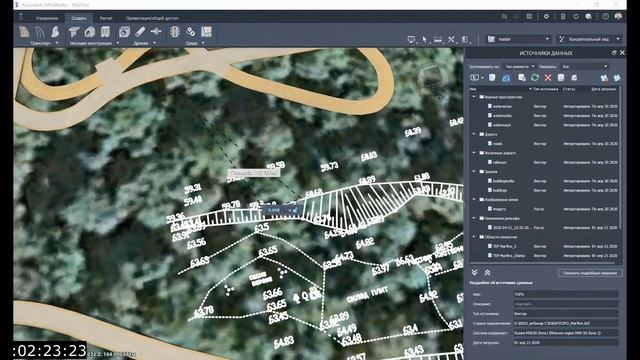
Task: Select the railway tracks tool
Action: coord(40,32)
